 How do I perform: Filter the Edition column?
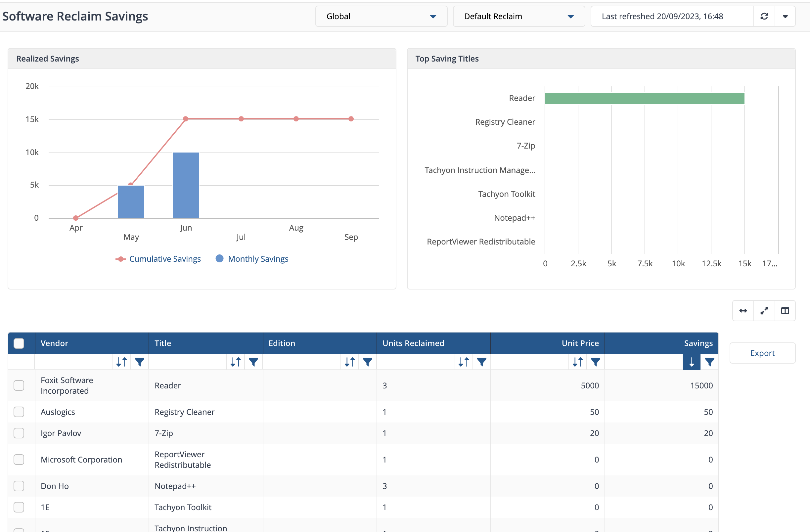click(x=368, y=362)
